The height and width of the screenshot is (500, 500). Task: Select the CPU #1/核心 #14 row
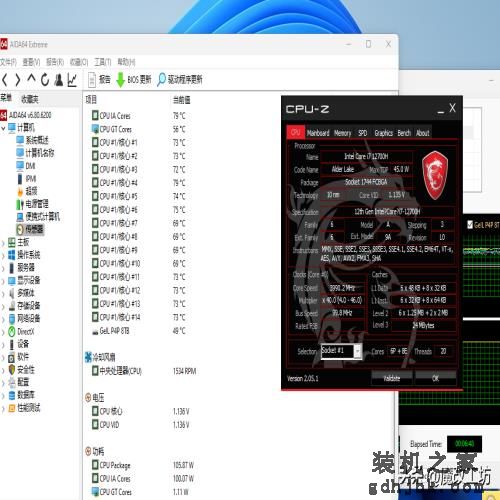pyautogui.click(x=138, y=317)
